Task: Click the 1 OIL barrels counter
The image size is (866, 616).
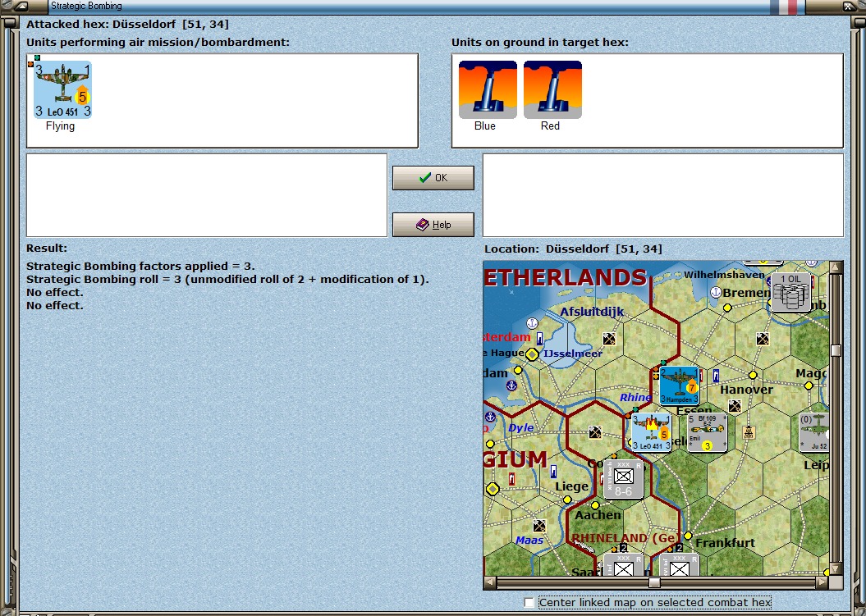Action: click(790, 292)
